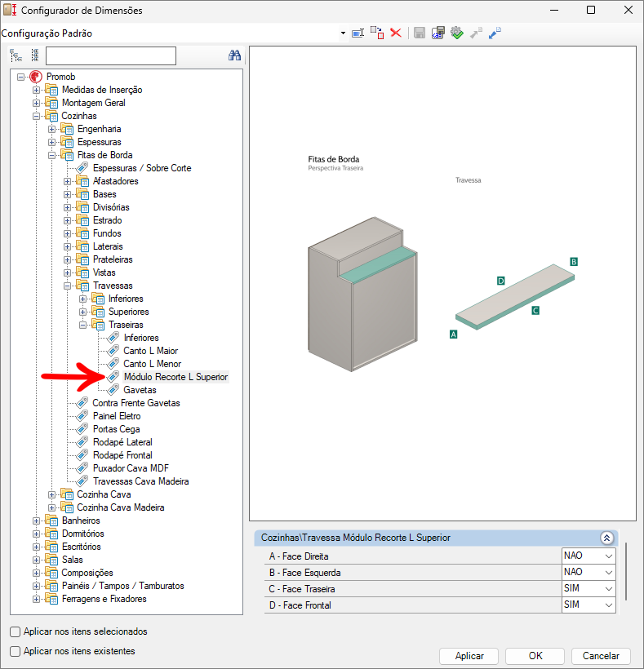644x669 pixels.
Task: Click the Cancelar button
Action: click(x=601, y=656)
